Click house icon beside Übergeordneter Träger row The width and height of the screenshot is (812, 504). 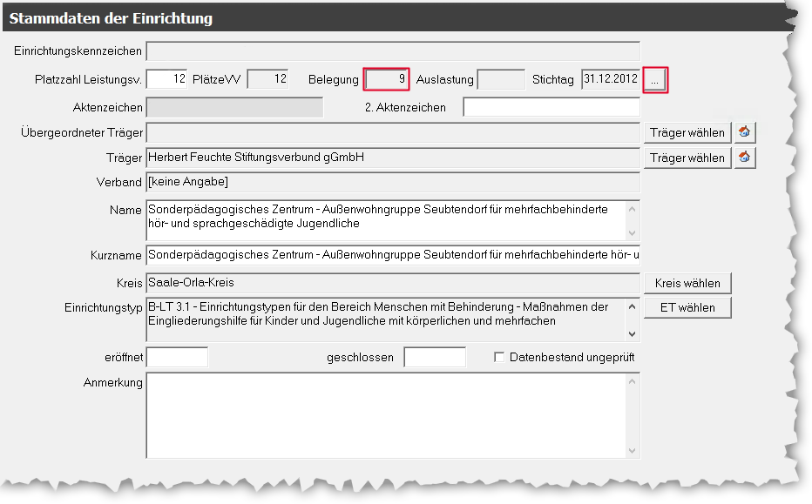[x=744, y=132]
